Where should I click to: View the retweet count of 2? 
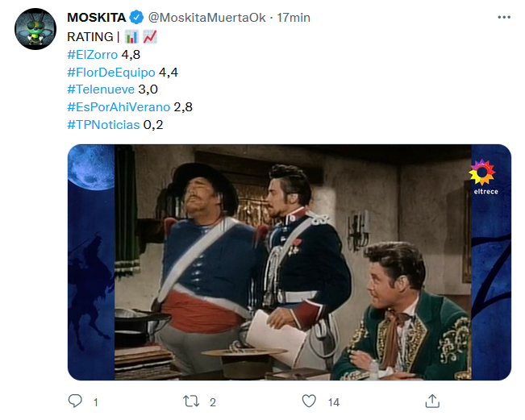(x=213, y=402)
